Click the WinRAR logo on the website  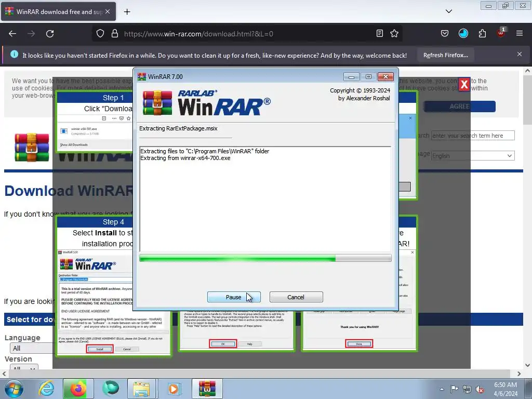[32, 147]
